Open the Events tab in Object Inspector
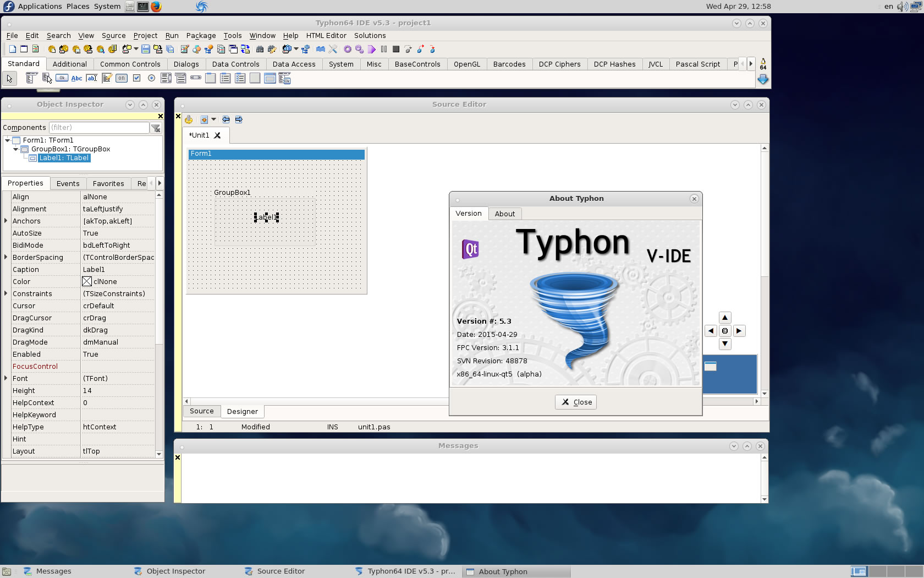Image resolution: width=924 pixels, height=578 pixels. click(x=68, y=183)
